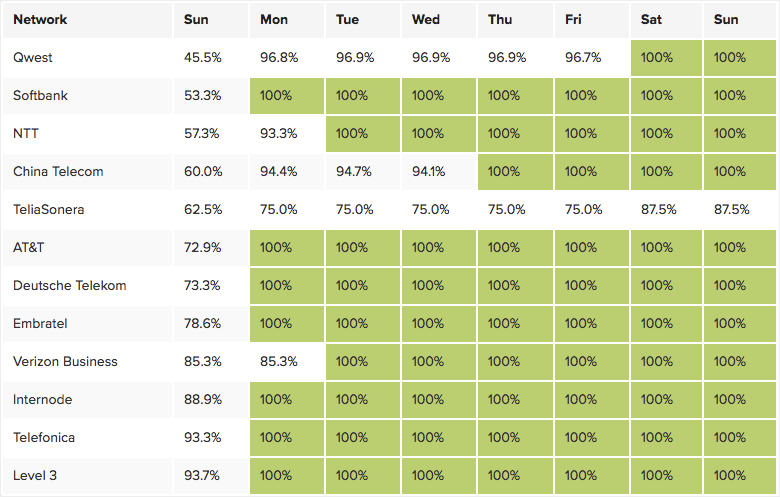Select the China Telecom row label
The height and width of the screenshot is (497, 780).
click(x=58, y=172)
